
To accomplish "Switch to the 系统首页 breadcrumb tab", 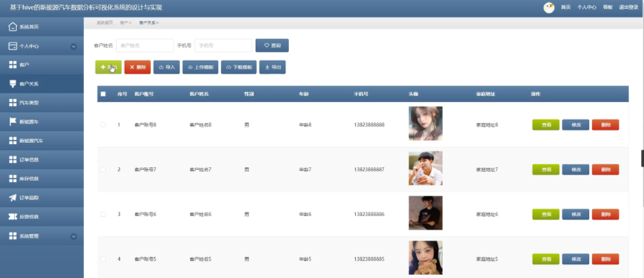I will [105, 23].
